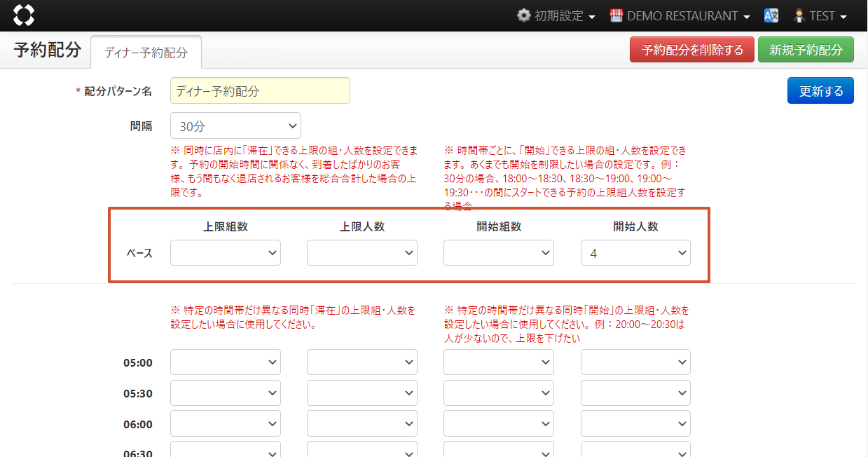Image resolution: width=868 pixels, height=457 pixels.
Task: Click the 間隔 field label
Action: pyautogui.click(x=141, y=126)
